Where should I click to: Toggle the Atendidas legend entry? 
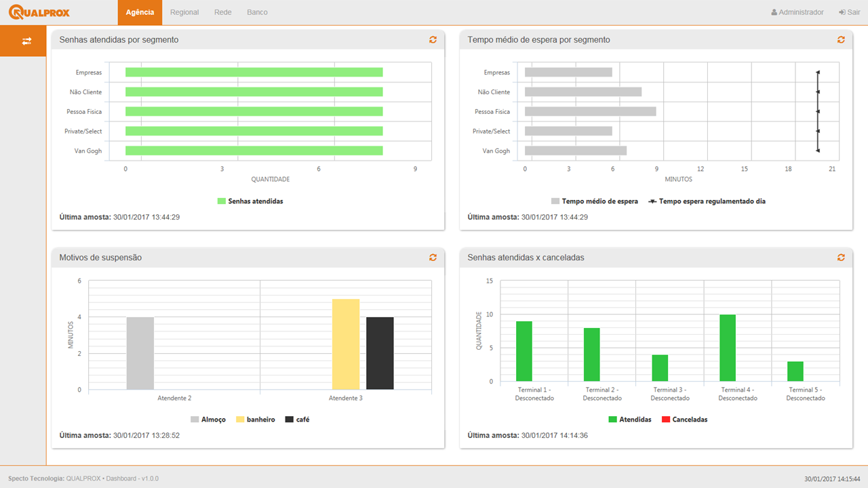pyautogui.click(x=630, y=420)
